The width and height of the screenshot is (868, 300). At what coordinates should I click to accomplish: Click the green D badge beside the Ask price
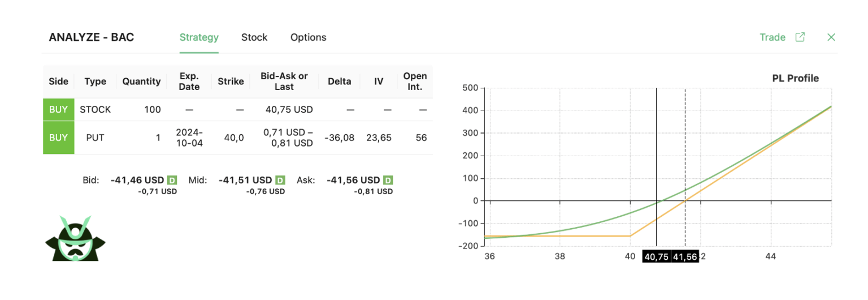pyautogui.click(x=388, y=180)
